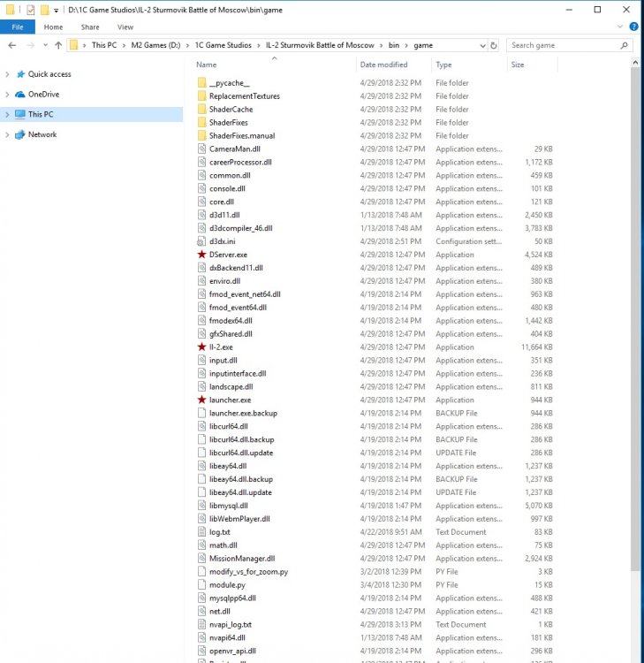Click the Back navigation arrow
The height and width of the screenshot is (663, 644).
(11, 45)
